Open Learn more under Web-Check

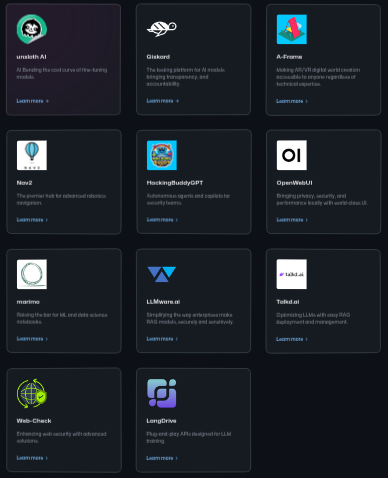tap(32, 458)
